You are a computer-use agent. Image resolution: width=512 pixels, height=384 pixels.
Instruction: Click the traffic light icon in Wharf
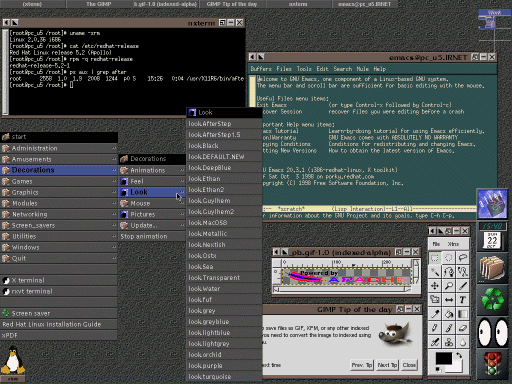point(493,364)
